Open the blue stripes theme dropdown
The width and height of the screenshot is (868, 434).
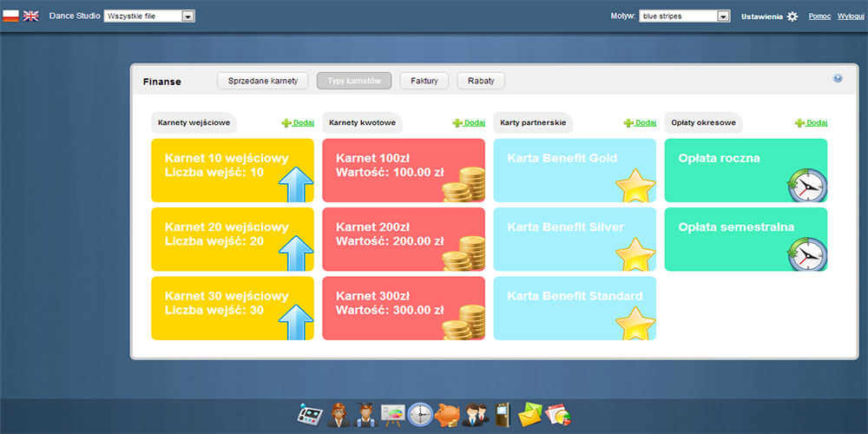685,16
